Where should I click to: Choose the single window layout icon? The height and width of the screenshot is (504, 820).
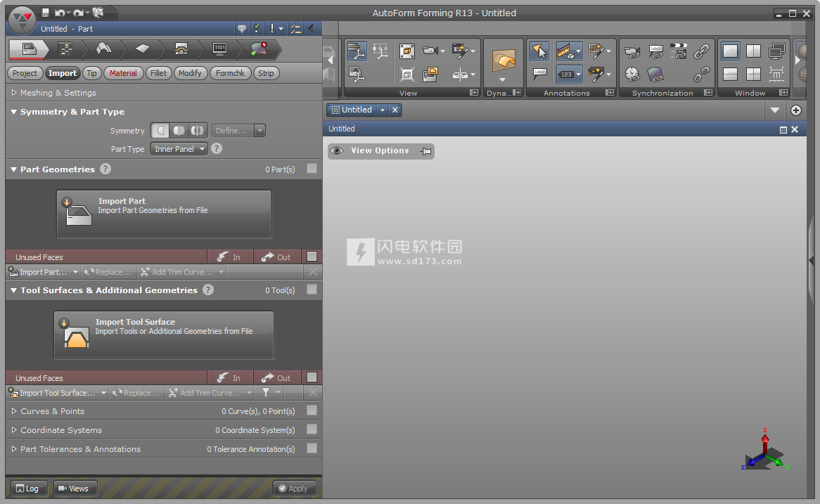(731, 51)
